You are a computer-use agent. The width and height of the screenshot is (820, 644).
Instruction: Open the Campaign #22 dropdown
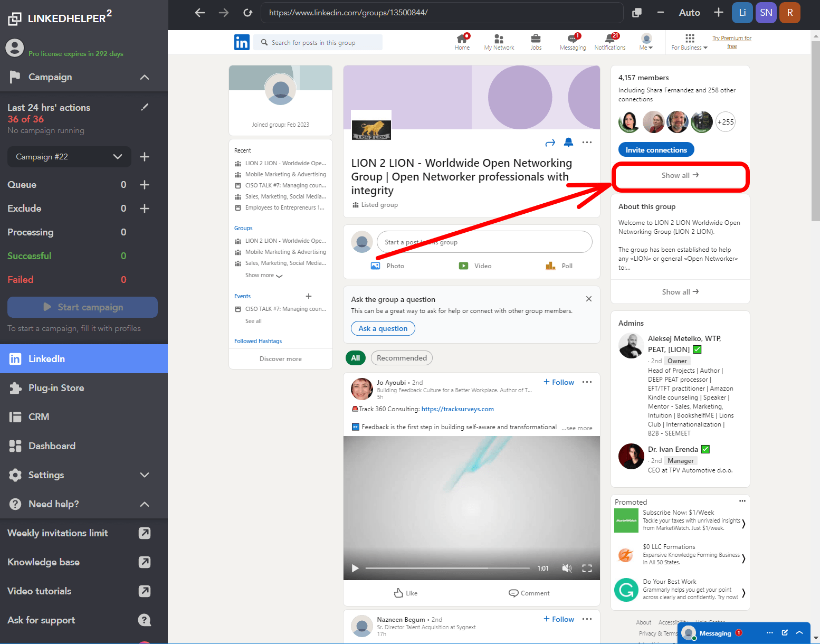(x=69, y=156)
